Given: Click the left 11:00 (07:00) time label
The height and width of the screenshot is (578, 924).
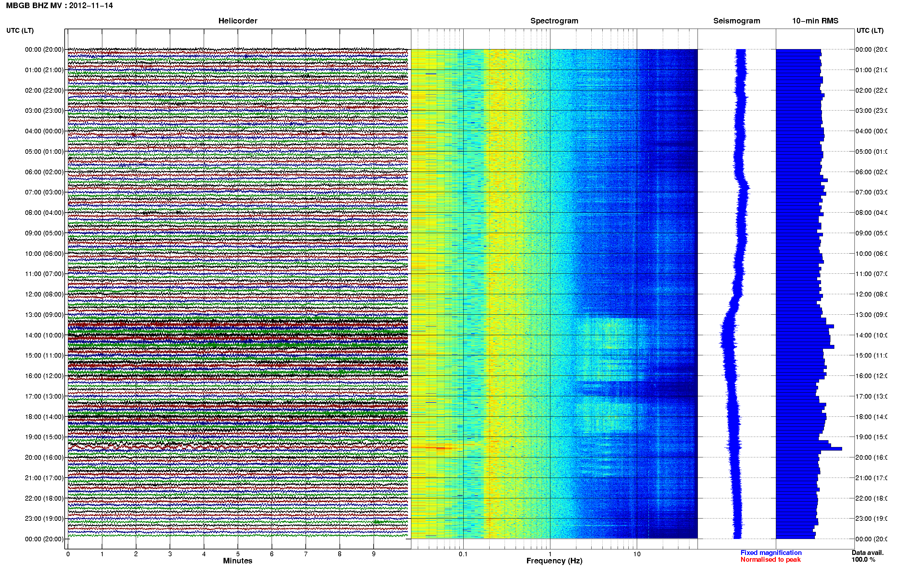Looking at the screenshot, I should tap(44, 274).
